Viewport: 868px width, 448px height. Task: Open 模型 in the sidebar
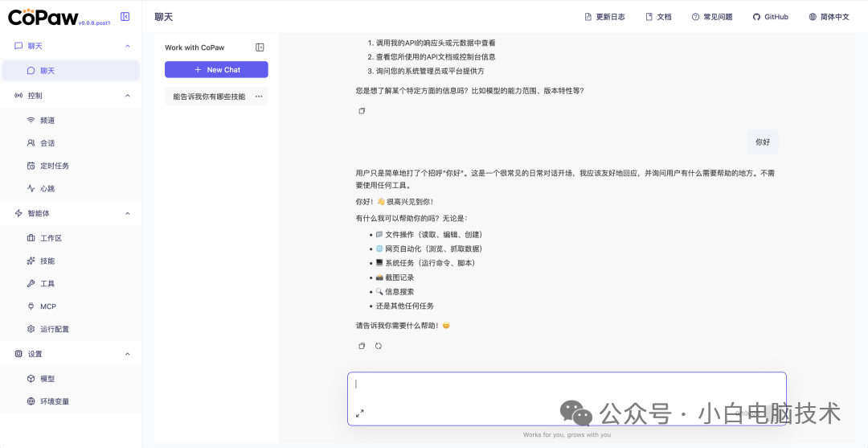click(x=71, y=379)
